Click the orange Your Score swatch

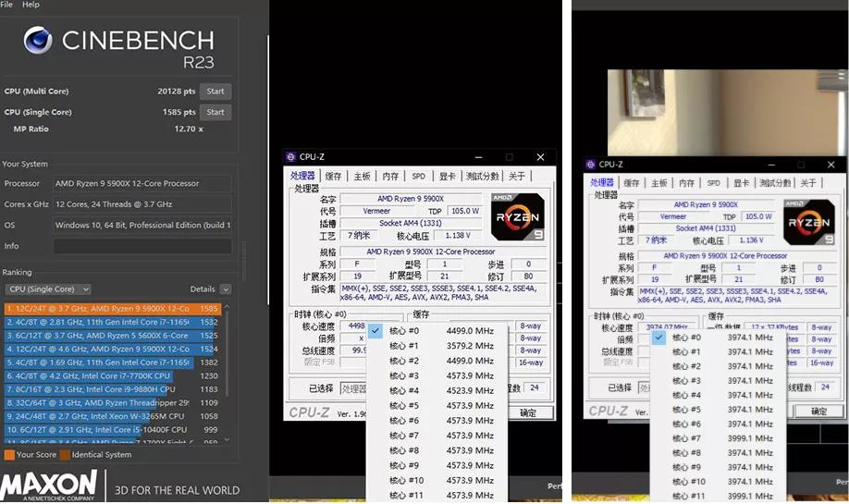9,455
